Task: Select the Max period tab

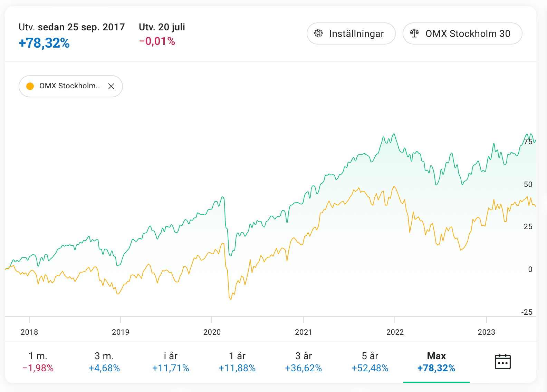Action: (436, 362)
